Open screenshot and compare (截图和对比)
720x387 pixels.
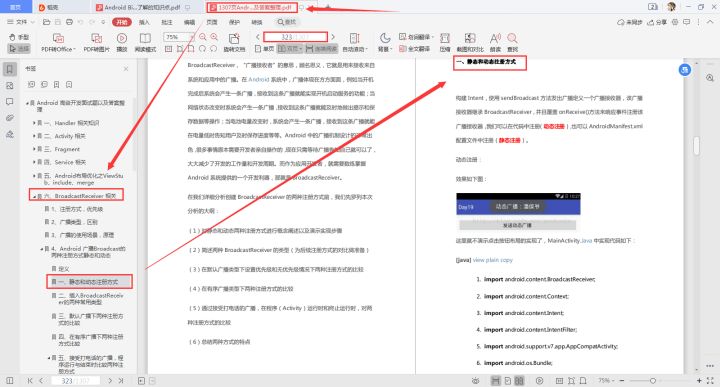click(470, 43)
